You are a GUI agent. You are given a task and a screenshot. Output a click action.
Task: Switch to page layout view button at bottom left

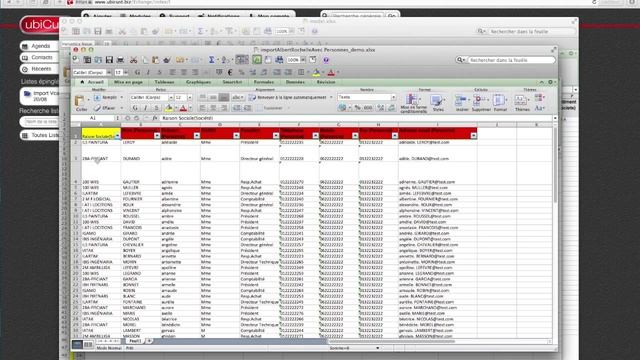click(88, 345)
